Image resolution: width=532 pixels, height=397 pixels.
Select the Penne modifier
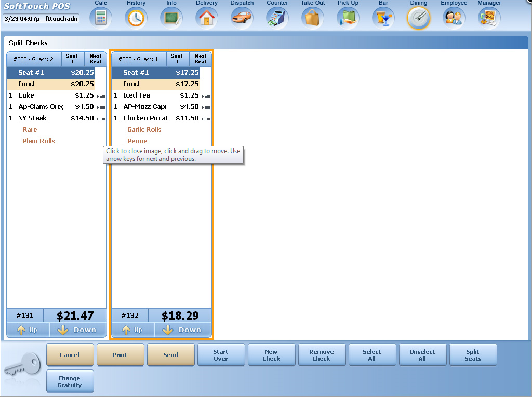pyautogui.click(x=137, y=141)
